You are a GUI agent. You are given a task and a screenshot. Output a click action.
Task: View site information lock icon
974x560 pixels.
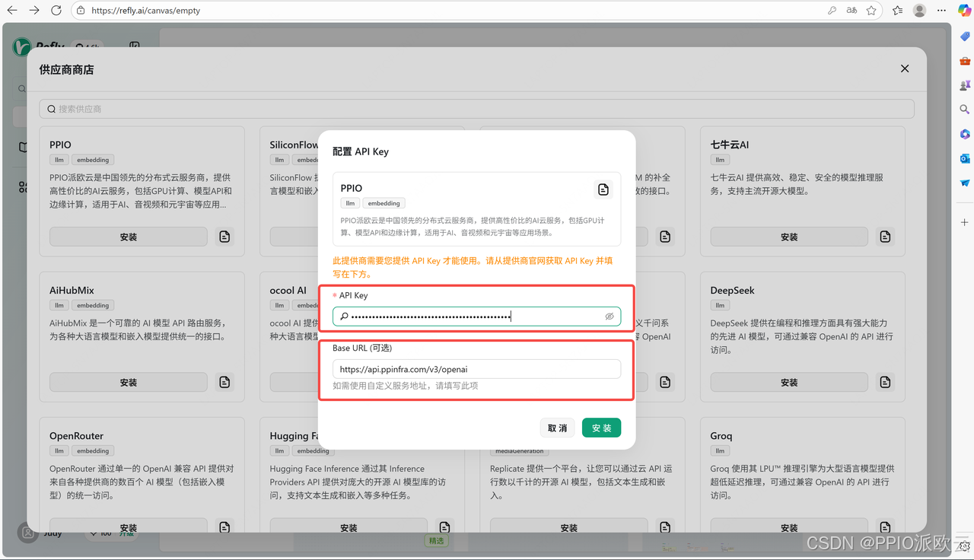pos(81,11)
